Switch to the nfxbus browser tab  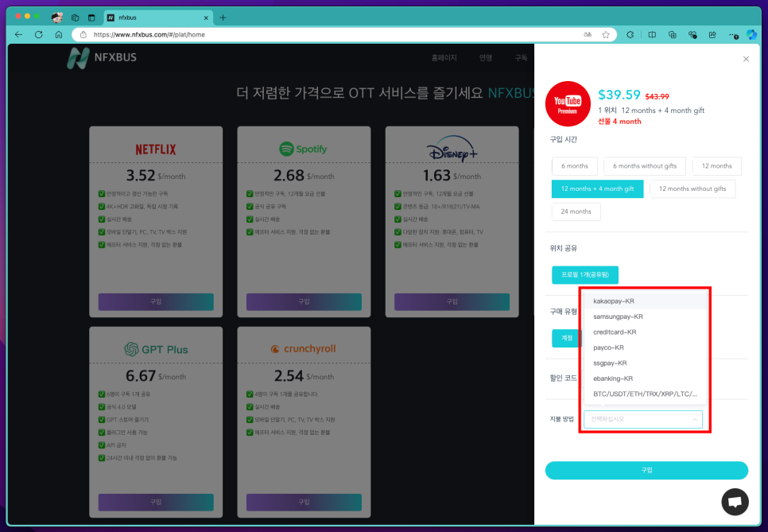coord(158,17)
